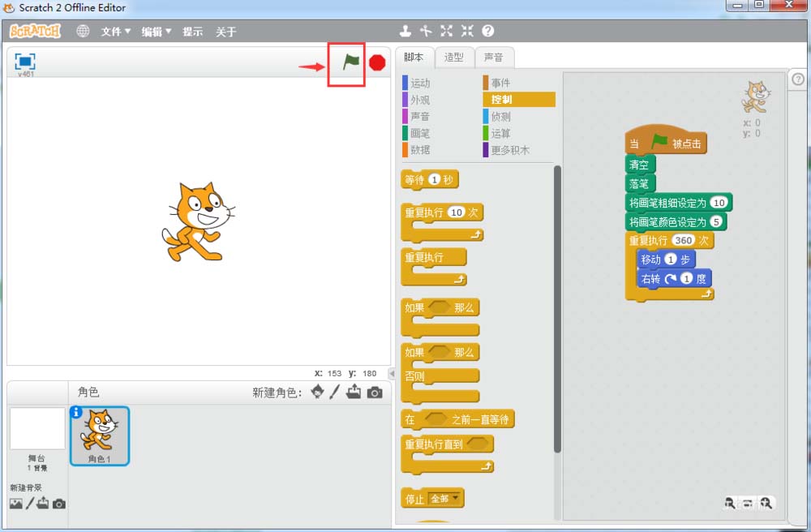
Task: Click the 等待 1 秒 block in palette
Action: tap(429, 179)
